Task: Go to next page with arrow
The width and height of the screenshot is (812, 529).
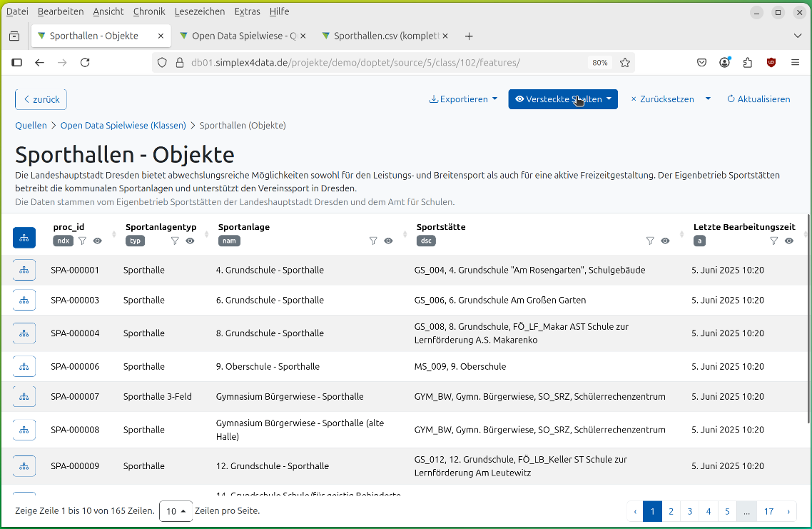Action: pos(788,511)
